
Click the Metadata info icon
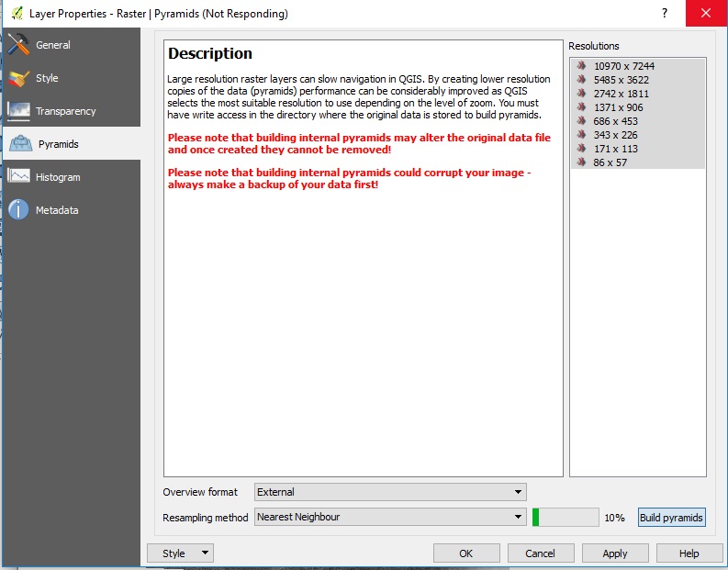click(x=18, y=210)
